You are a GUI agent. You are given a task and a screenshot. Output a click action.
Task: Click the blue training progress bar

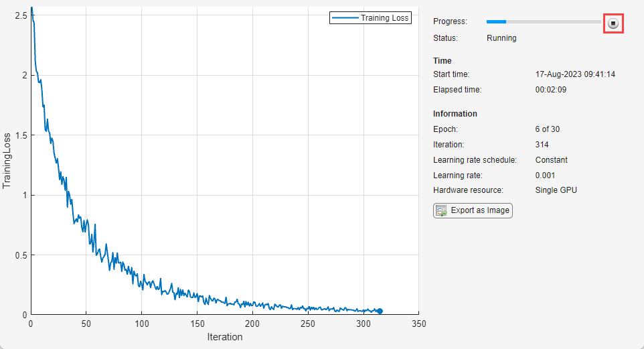coord(496,22)
